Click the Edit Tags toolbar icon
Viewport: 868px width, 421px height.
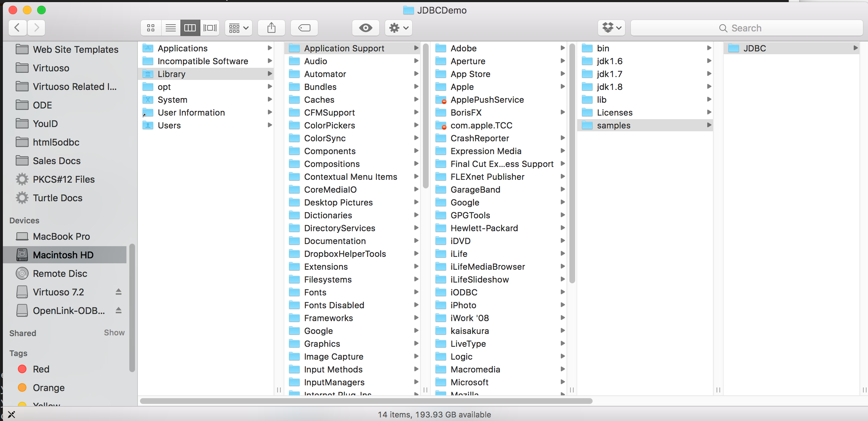click(304, 28)
